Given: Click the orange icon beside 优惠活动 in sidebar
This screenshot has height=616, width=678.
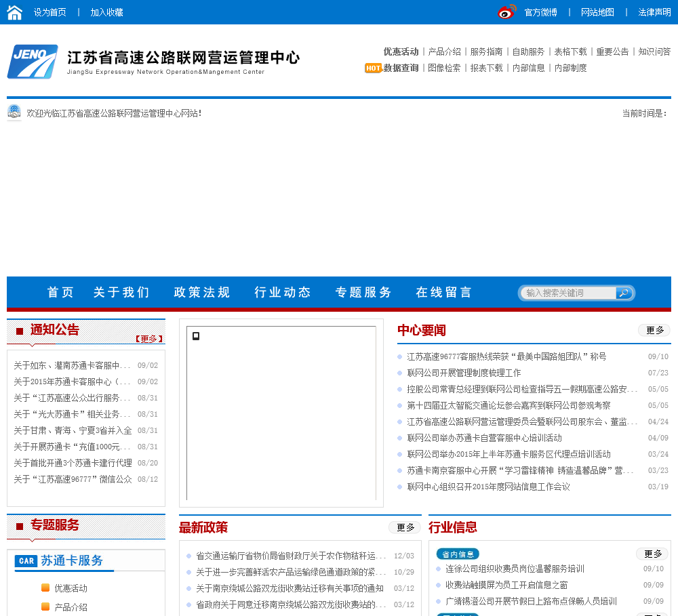Looking at the screenshot, I should coord(45,588).
